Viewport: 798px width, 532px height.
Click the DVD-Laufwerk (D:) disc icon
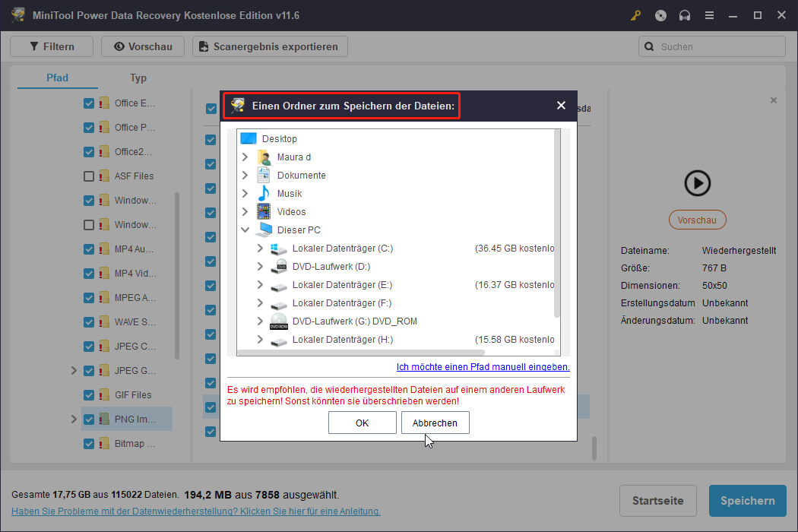(279, 266)
